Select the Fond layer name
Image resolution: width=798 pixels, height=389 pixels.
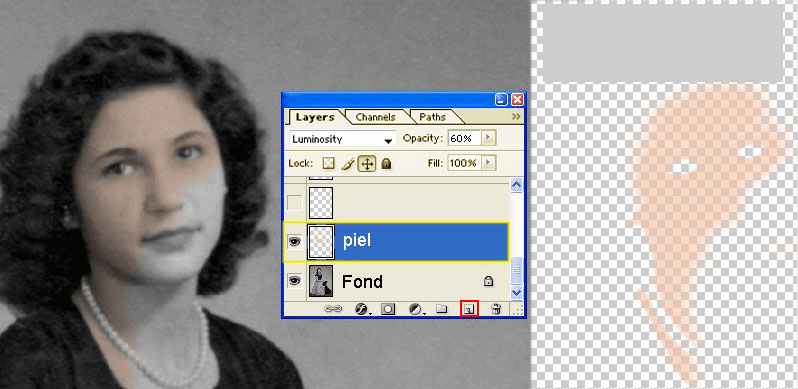(x=362, y=281)
